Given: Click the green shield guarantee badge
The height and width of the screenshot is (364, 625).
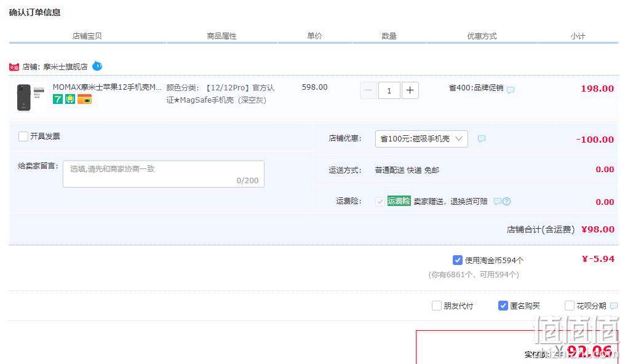Looking at the screenshot, I should coord(70,99).
